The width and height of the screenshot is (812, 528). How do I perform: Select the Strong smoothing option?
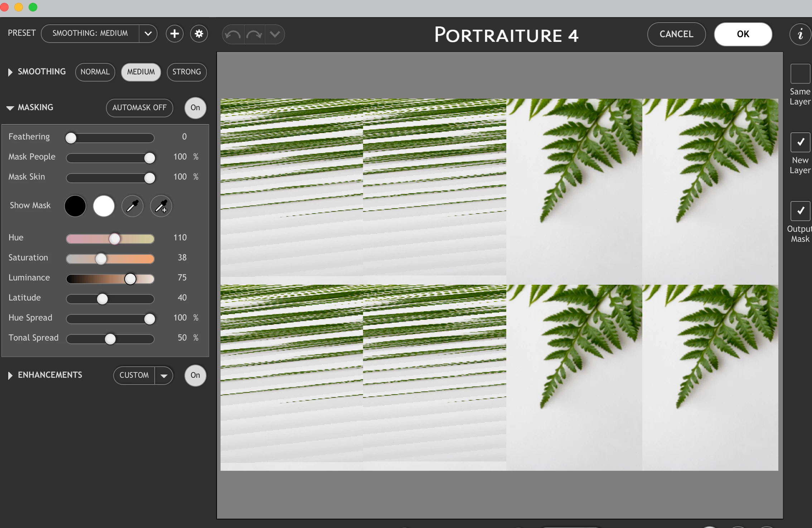(187, 72)
